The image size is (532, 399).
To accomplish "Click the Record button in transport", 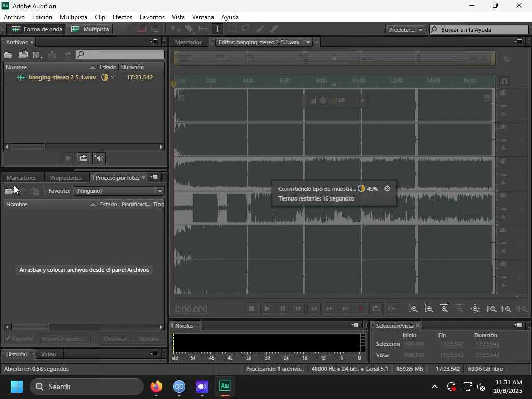I will click(361, 309).
